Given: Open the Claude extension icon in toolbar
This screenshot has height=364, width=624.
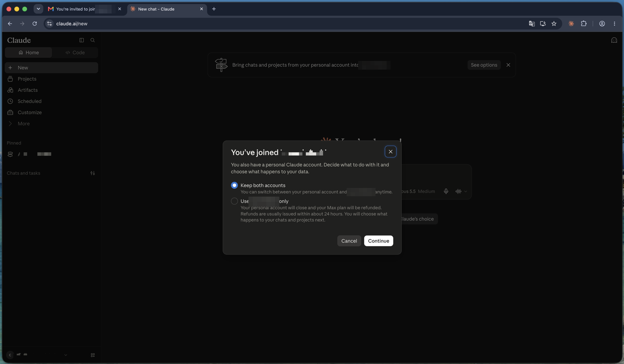Looking at the screenshot, I should [571, 24].
